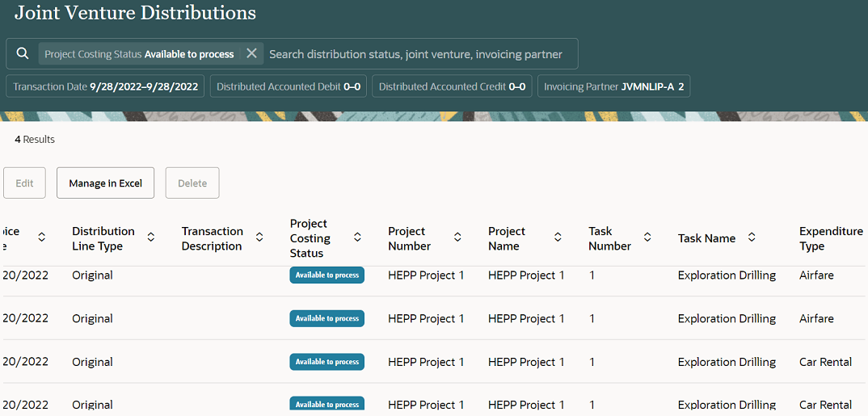Sort by Transaction Description column
This screenshot has height=416, width=868.
[x=259, y=237]
